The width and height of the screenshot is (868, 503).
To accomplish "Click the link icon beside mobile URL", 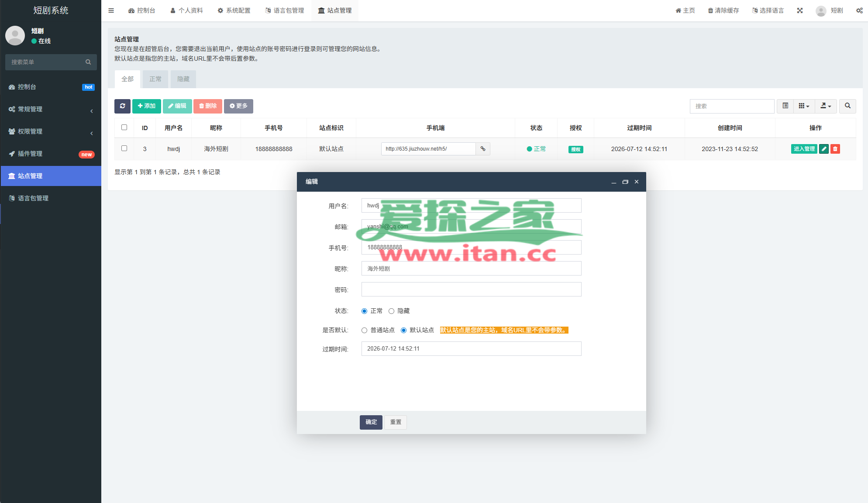I will (483, 149).
